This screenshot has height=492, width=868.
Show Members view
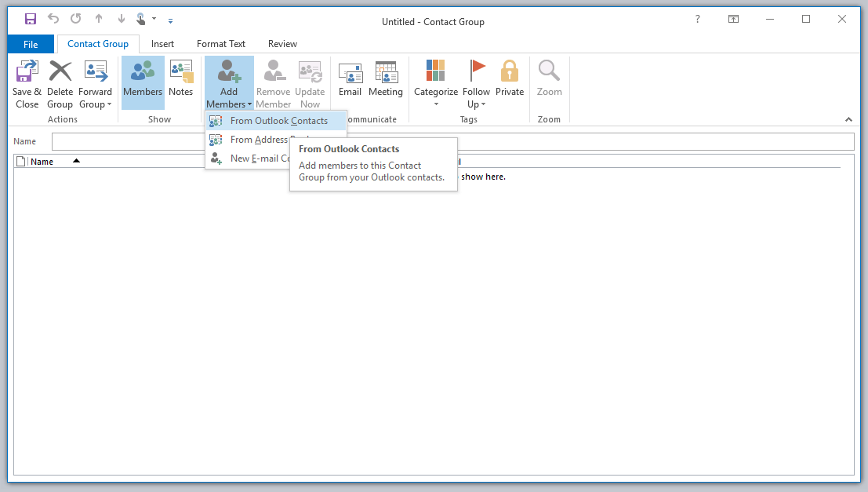point(143,83)
